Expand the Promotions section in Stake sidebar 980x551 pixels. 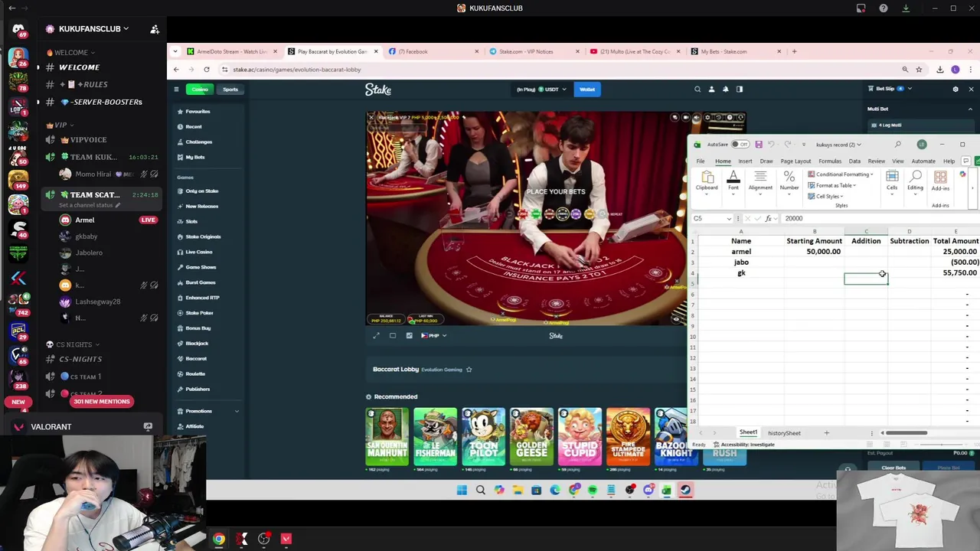click(x=237, y=411)
